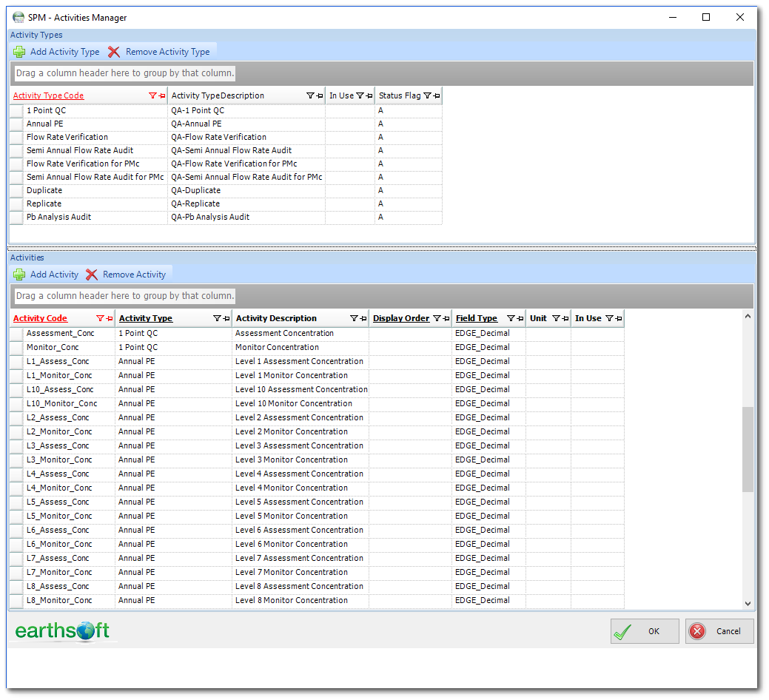This screenshot has height=700, width=769.
Task: Click the green plus Add Activity icon
Action: [19, 275]
